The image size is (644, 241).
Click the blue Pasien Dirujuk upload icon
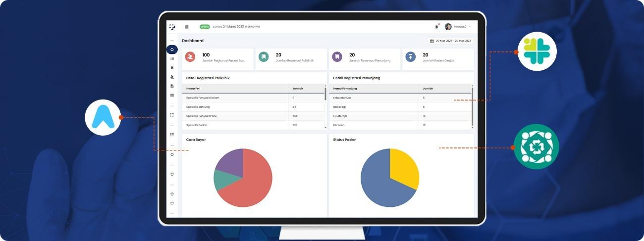tap(410, 57)
